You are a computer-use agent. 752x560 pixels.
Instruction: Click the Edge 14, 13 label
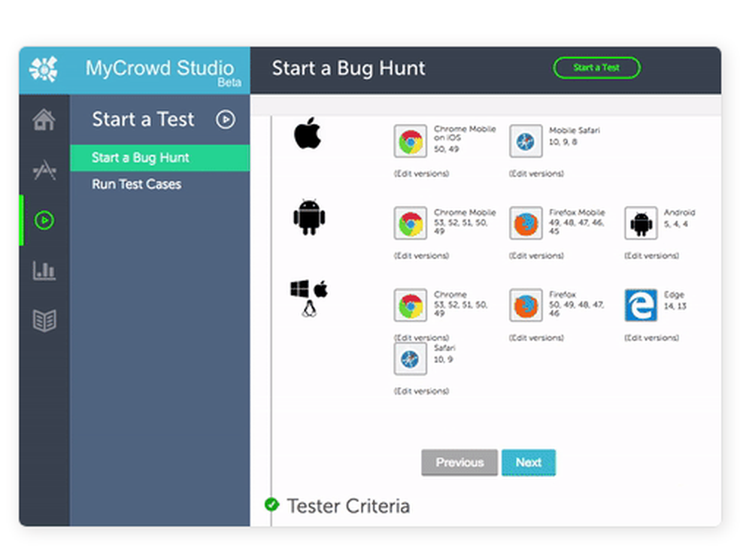[x=675, y=300]
